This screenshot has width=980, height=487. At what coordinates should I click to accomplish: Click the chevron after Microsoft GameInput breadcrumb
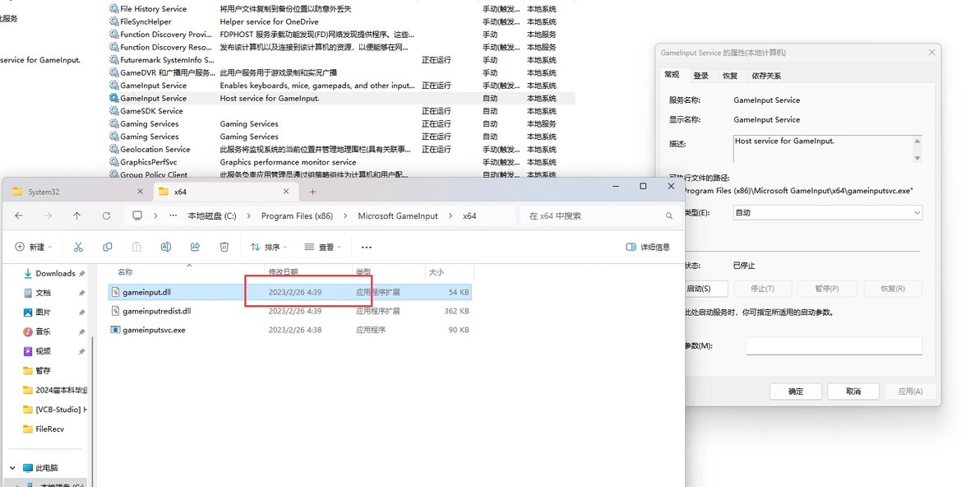tap(451, 216)
